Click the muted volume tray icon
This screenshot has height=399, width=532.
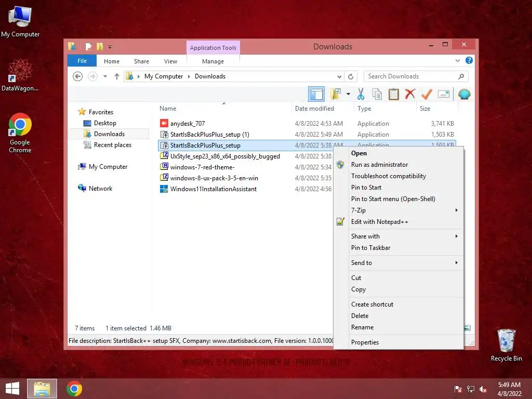[x=483, y=389]
